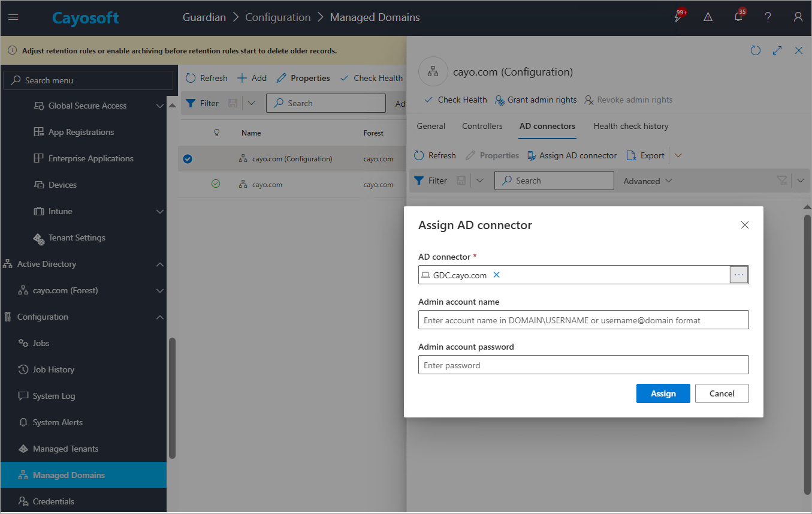Browse AD connectors with the ellipsis button

coord(739,275)
